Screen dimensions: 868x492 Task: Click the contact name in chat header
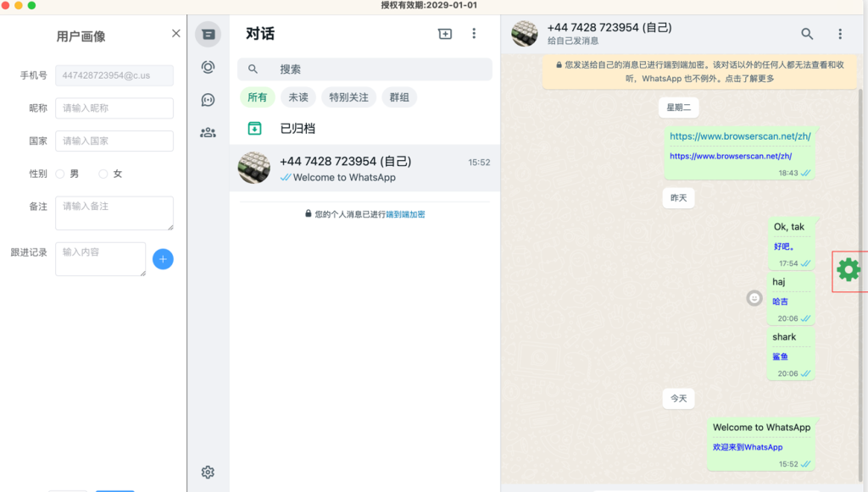(609, 28)
